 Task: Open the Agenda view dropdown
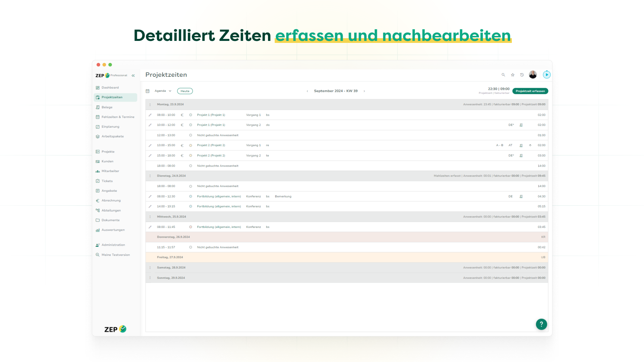[x=163, y=91]
